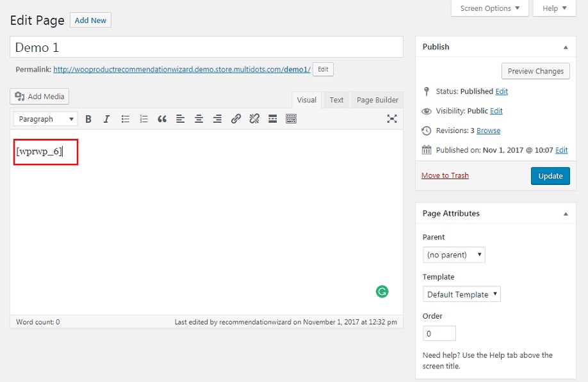The height and width of the screenshot is (382, 588).
Task: Switch to the Visual editor tab
Action: pos(307,100)
